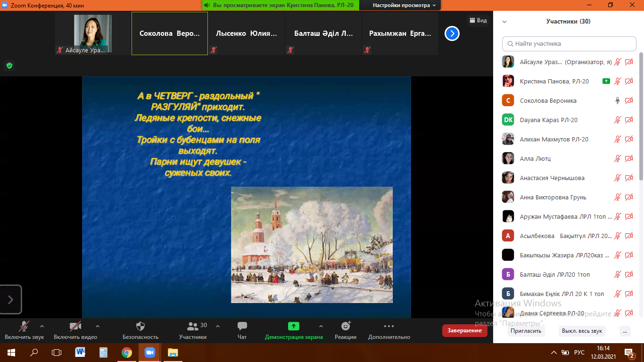Select Соколова Вероника video tile
Viewport: 644px width, 362px height.
coord(170,33)
